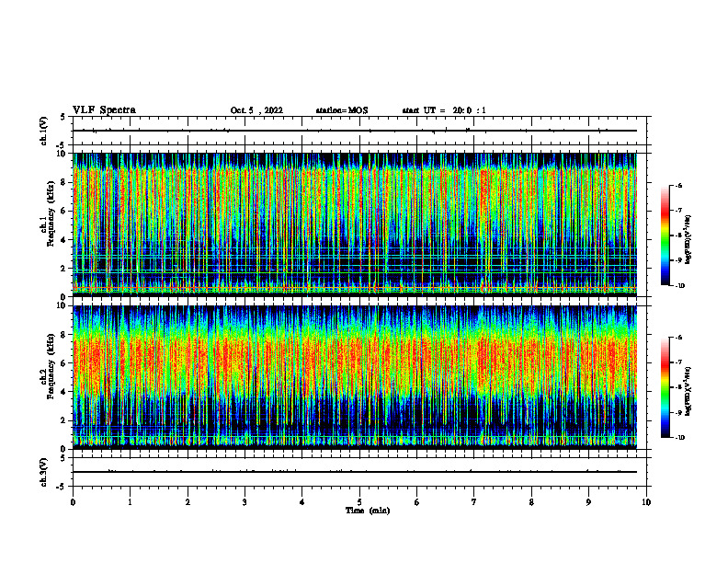This screenshot has width=728, height=563.
Task: Click time axis tick label "8"
Action: point(531,502)
